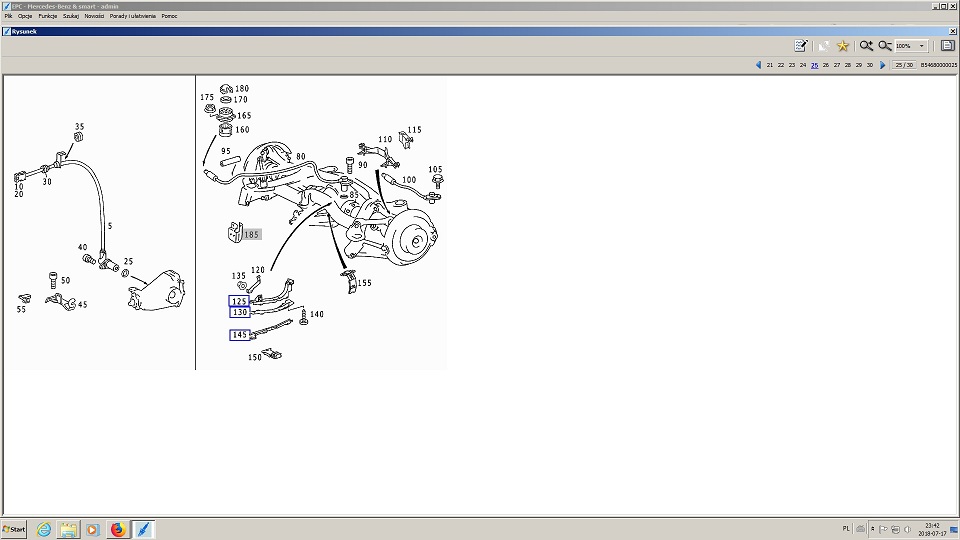Click the yellow star favorites icon
The width and height of the screenshot is (960, 540).
tap(843, 46)
